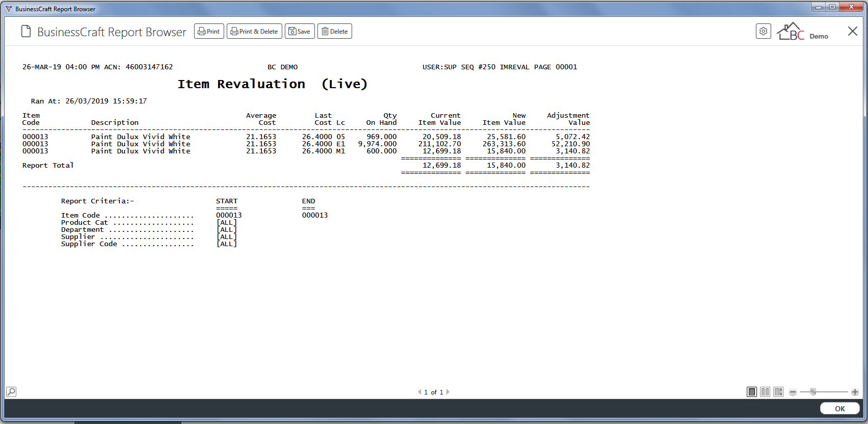
Task: Click current item value 20,509.18
Action: pos(441,137)
